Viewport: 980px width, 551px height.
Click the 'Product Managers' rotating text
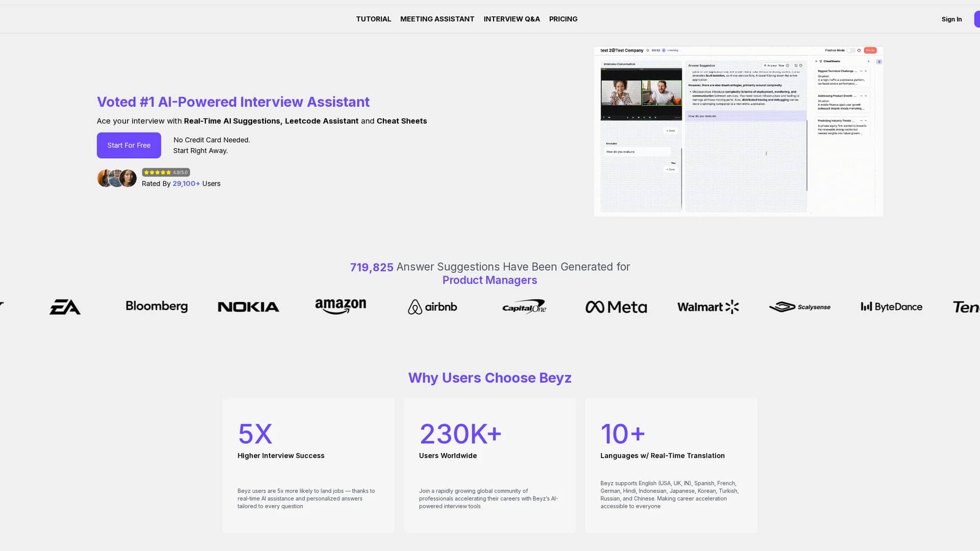[x=489, y=280]
